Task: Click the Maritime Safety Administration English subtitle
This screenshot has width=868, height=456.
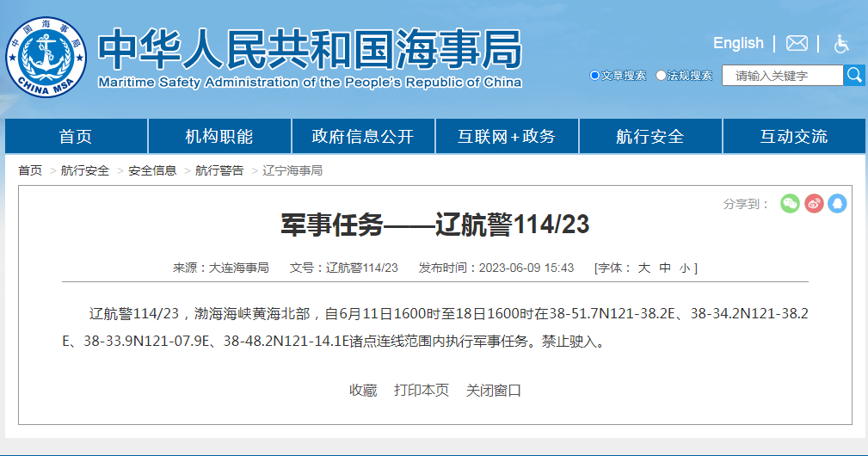Action: [x=310, y=83]
